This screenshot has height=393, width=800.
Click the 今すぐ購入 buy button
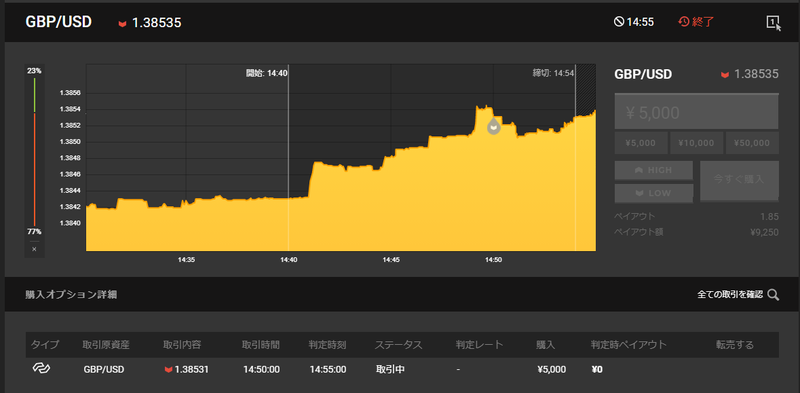[739, 181]
